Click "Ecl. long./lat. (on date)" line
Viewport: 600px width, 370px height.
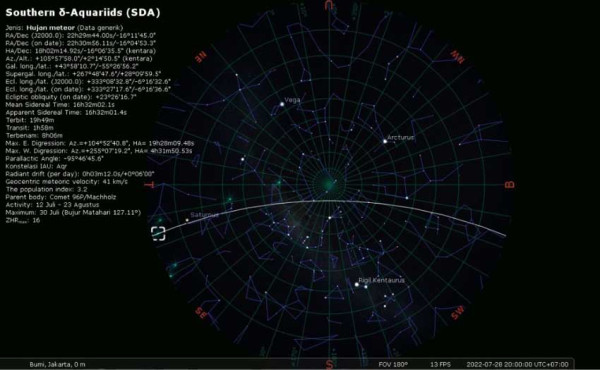point(88,89)
